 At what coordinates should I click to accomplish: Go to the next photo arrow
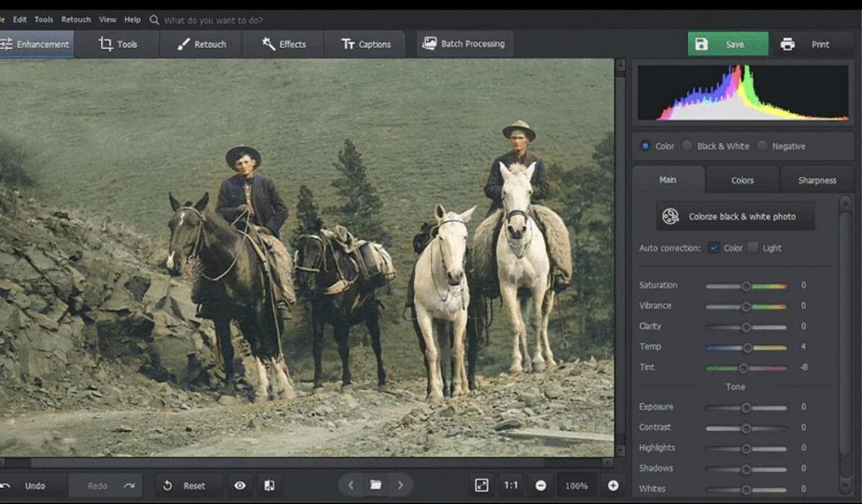click(x=401, y=485)
